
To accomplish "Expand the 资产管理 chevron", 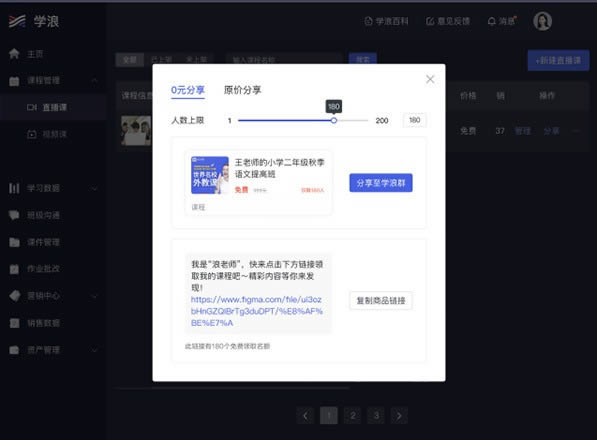I will pyautogui.click(x=94, y=350).
